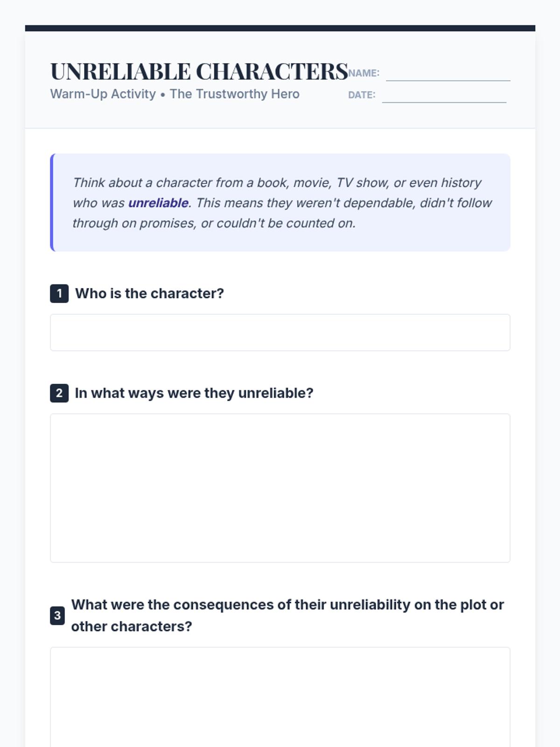The width and height of the screenshot is (560, 747).
Task: Click the 'UNRELIABLE CHARACTERS' heading
Action: coord(199,72)
